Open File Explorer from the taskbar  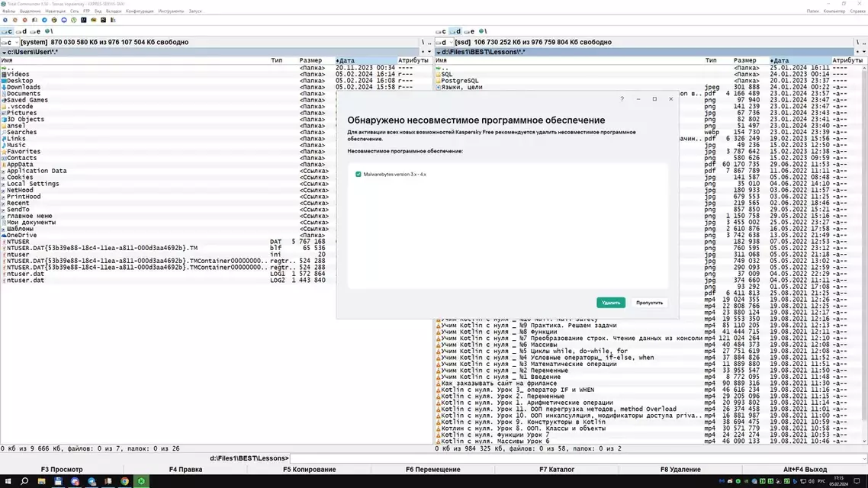(41, 481)
